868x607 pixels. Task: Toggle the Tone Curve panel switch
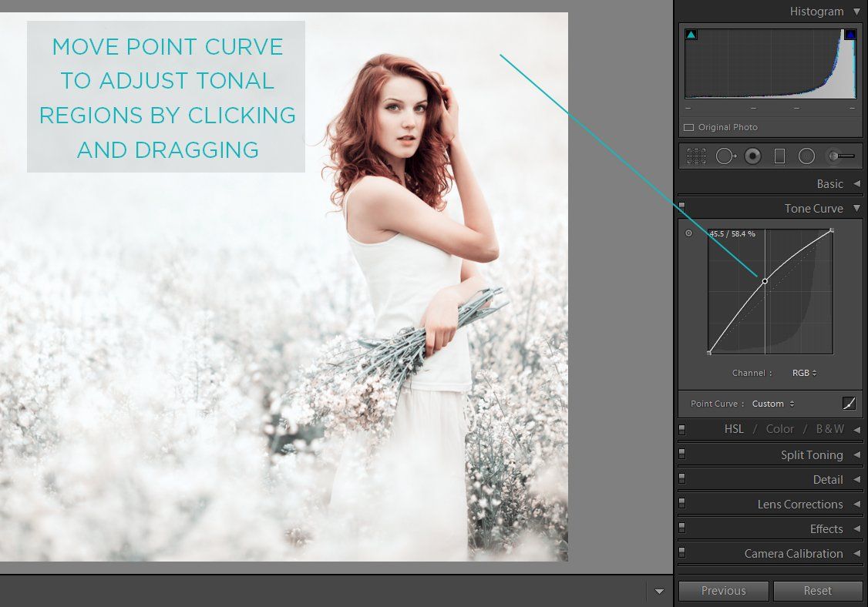[x=682, y=206]
